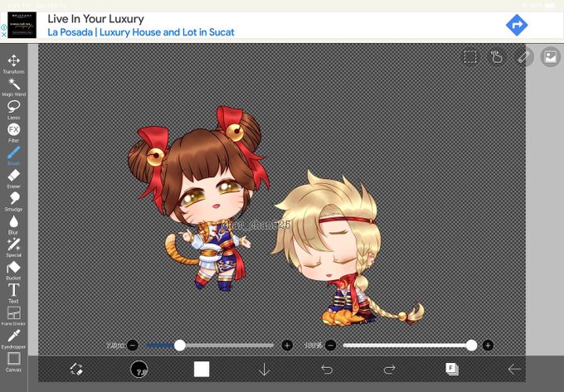Open the FX Filter tool

coord(13,133)
